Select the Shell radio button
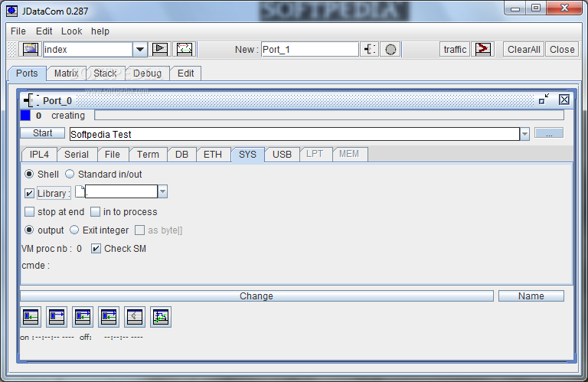588x382 pixels. (x=29, y=174)
